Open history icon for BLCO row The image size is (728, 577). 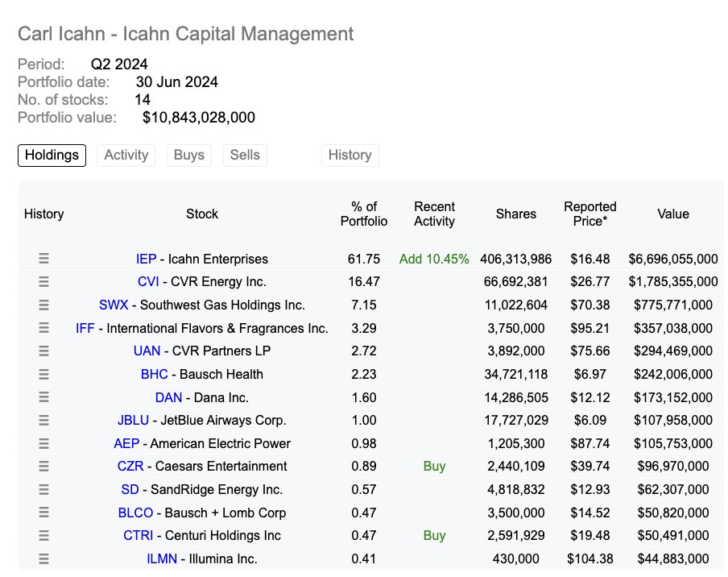tap(43, 513)
